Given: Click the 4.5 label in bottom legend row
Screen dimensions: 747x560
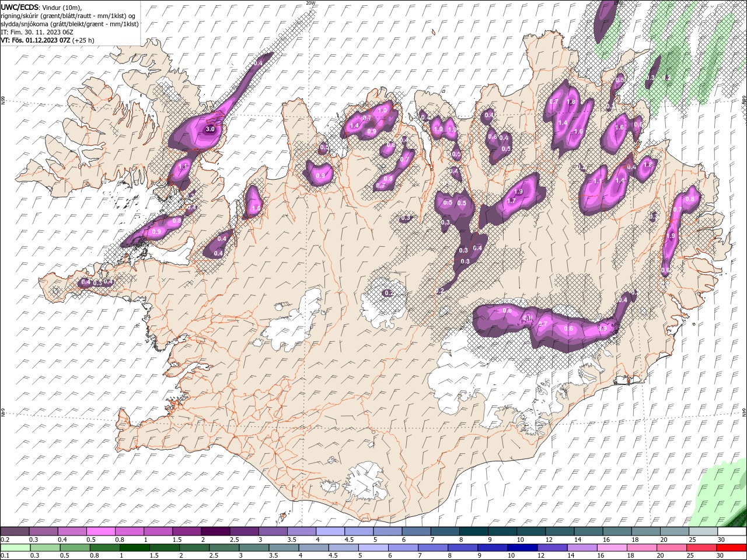Looking at the screenshot, I should point(333,555).
